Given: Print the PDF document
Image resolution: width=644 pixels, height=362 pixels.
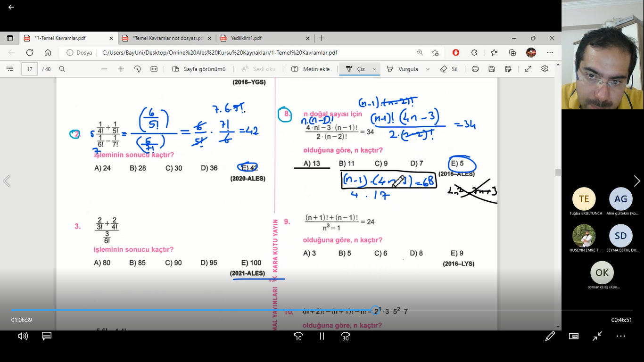Looking at the screenshot, I should 475,69.
